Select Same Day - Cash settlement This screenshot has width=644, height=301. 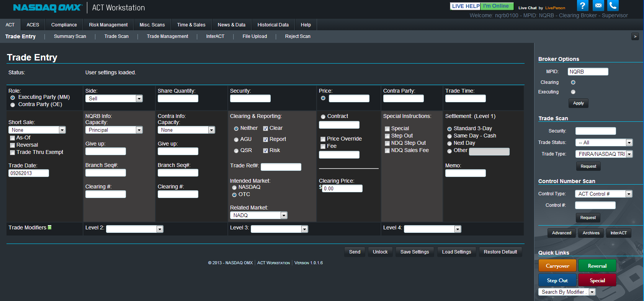tap(449, 136)
